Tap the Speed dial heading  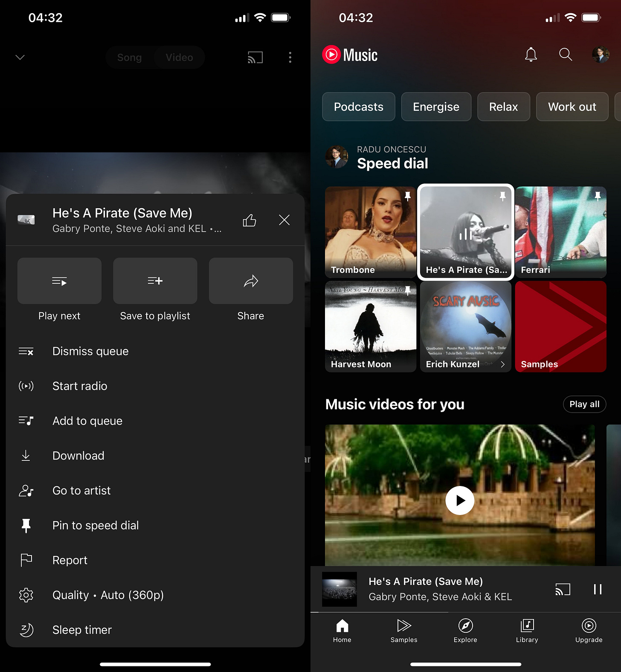392,163
